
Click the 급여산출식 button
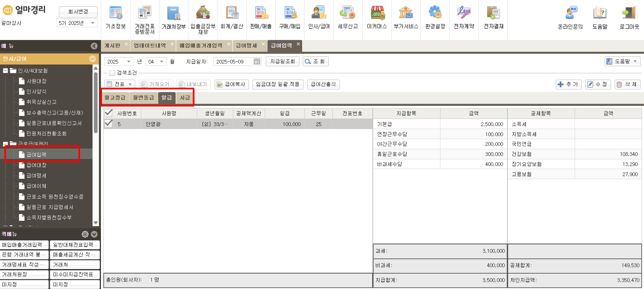323,84
